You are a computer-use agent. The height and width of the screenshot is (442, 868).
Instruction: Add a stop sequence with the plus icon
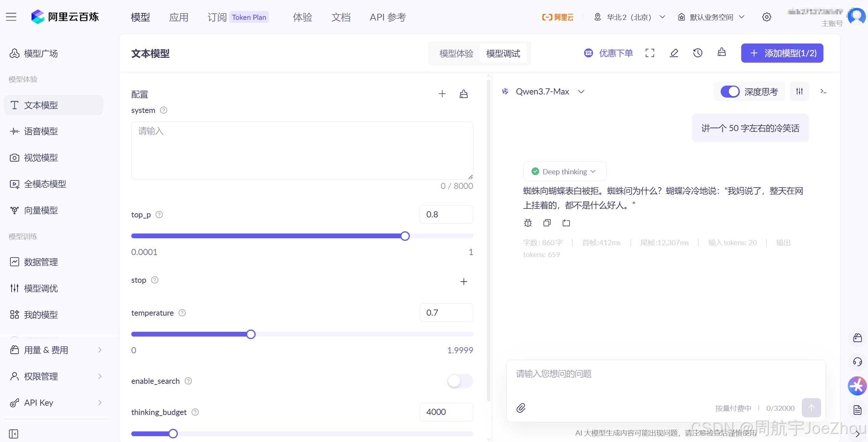click(x=464, y=281)
